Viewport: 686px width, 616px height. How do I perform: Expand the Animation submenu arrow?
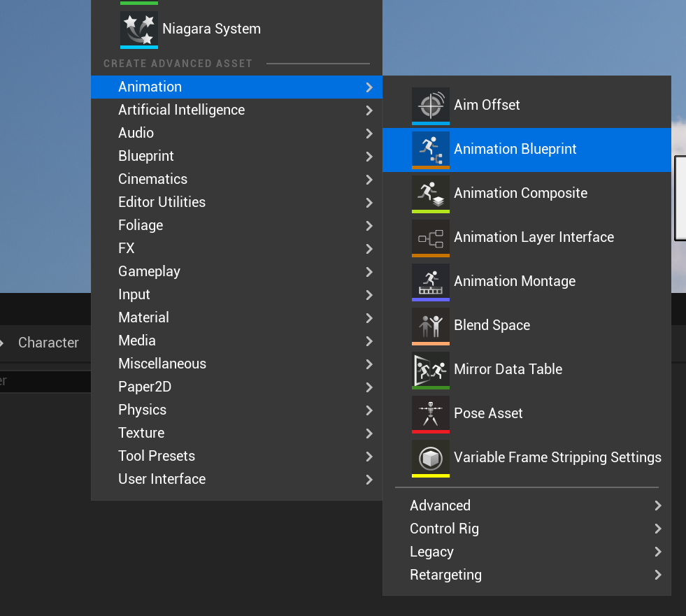coord(369,87)
